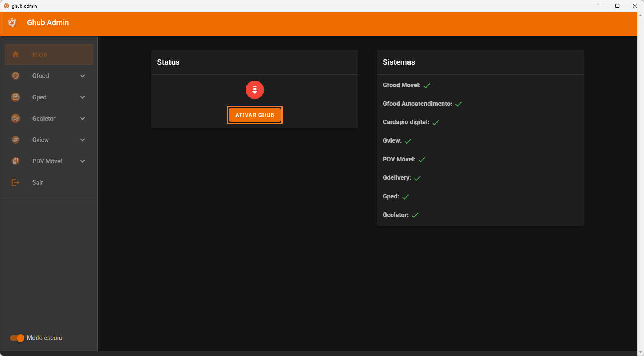Open the PDV Móvel menu label

pyautogui.click(x=47, y=161)
